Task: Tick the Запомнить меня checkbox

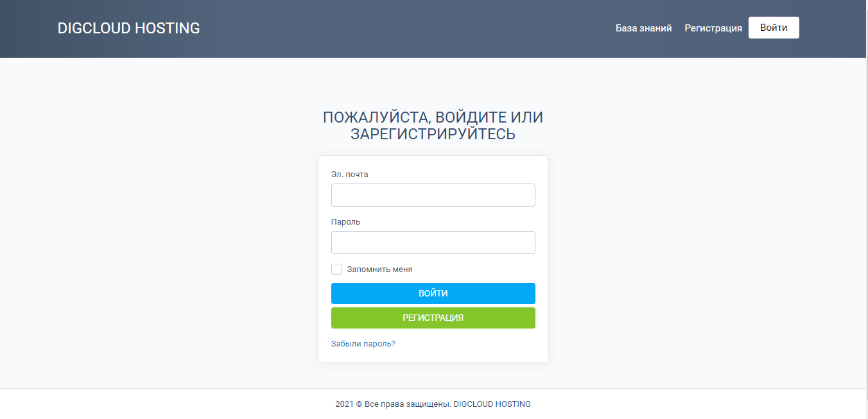Action: coord(336,269)
